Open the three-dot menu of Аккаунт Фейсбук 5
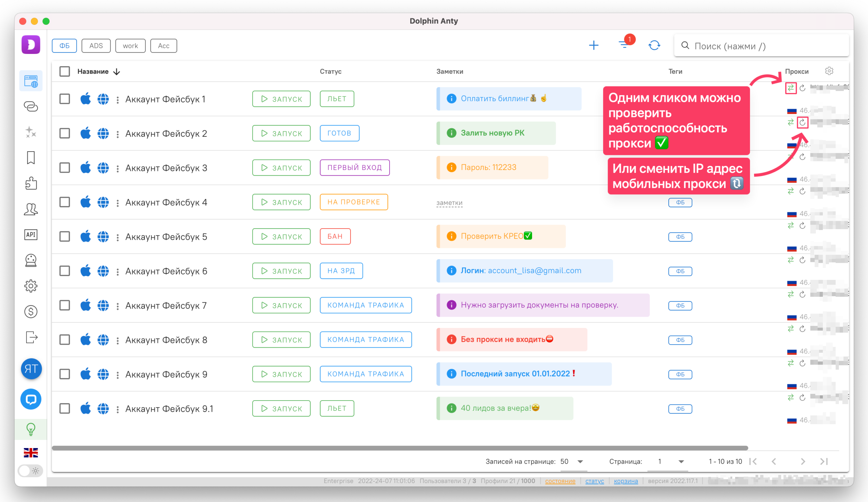The image size is (868, 502). pos(118,237)
